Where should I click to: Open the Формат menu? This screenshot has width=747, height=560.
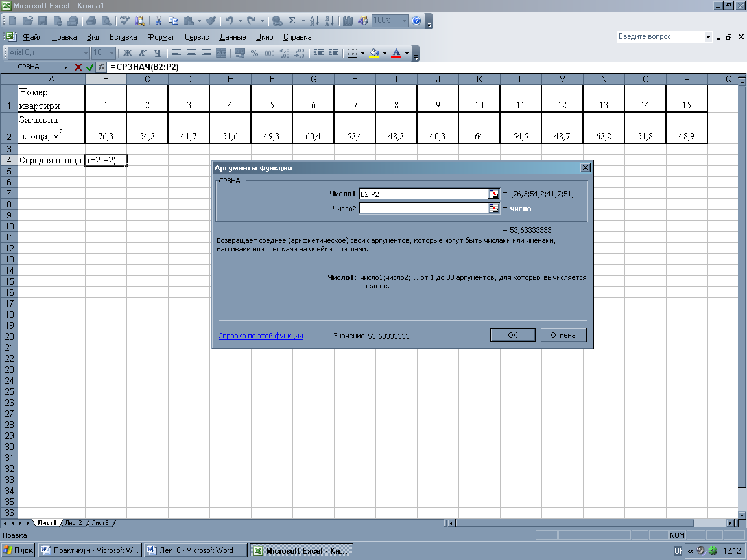pos(161,37)
